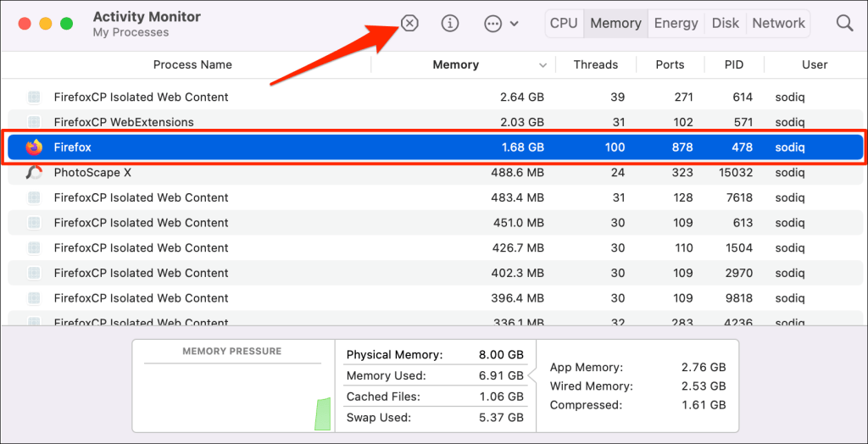Click the Cached Files 1.06 GB value

[x=501, y=397]
